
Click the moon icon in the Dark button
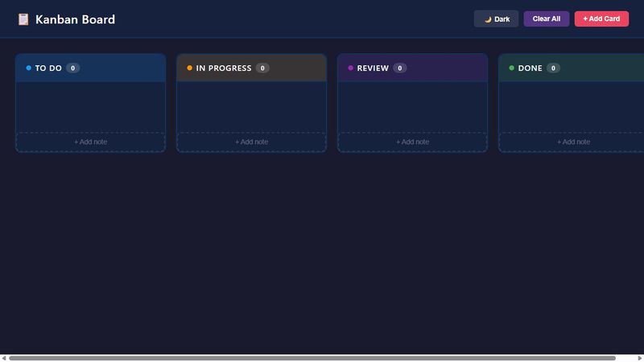pyautogui.click(x=488, y=19)
